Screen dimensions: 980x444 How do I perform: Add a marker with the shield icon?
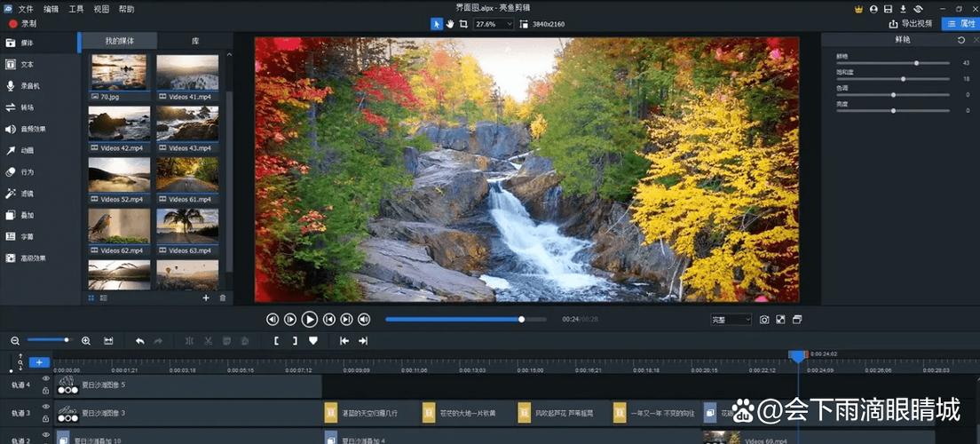pos(313,341)
